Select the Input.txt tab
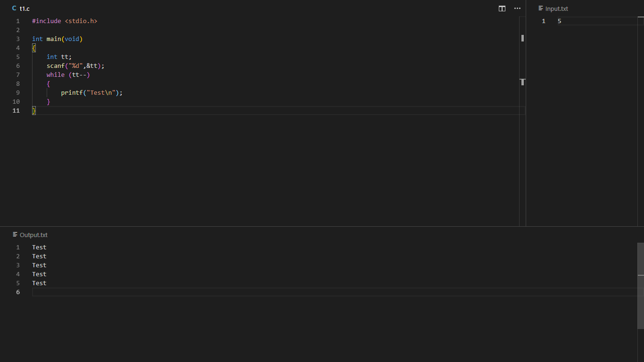The image size is (644, 362). 556,8
